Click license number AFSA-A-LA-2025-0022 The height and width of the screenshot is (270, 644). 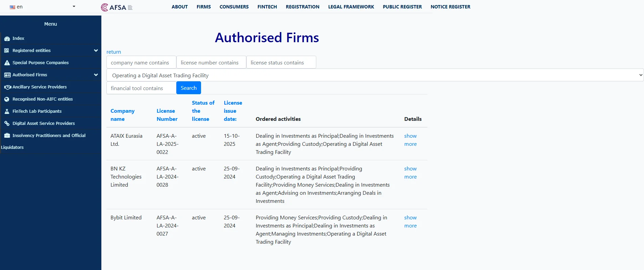pyautogui.click(x=167, y=144)
